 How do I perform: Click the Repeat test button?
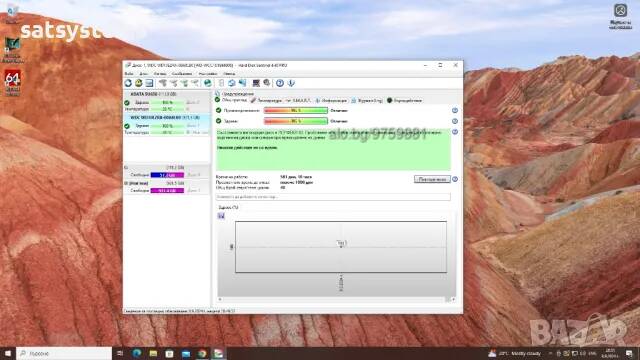pos(432,179)
